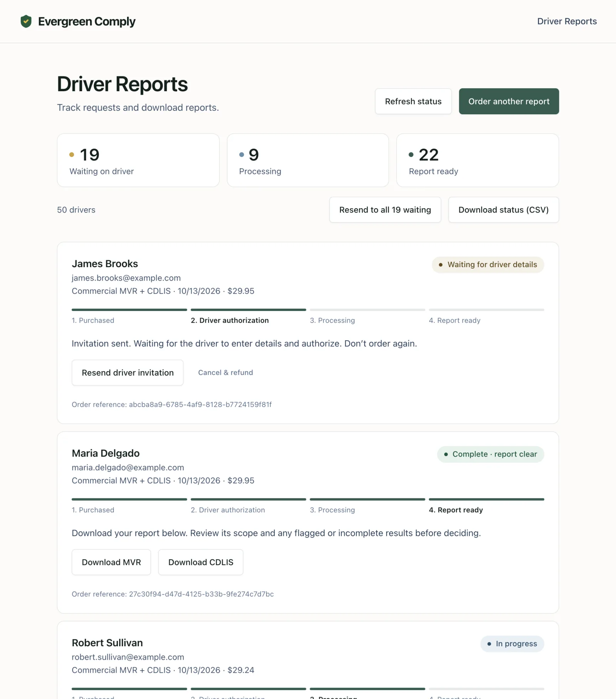
Task: Click Robert Sullivan's In progress badge
Action: pyautogui.click(x=512, y=644)
